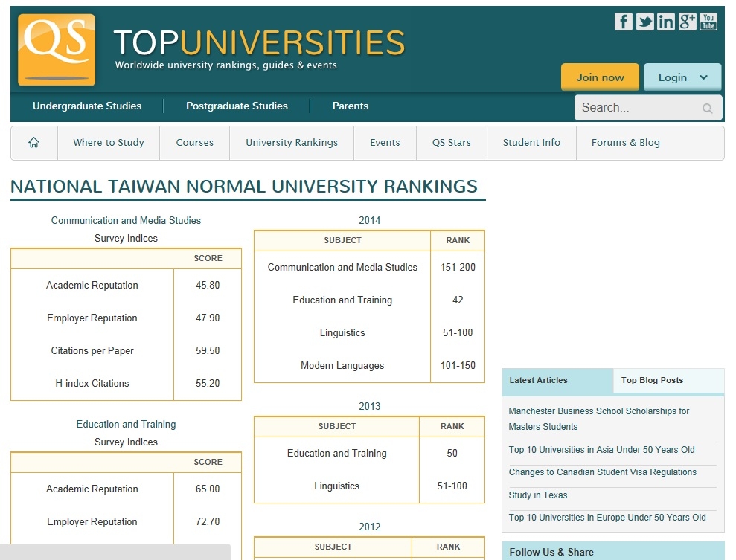The height and width of the screenshot is (560, 736).
Task: Click the Join now button
Action: (x=600, y=77)
